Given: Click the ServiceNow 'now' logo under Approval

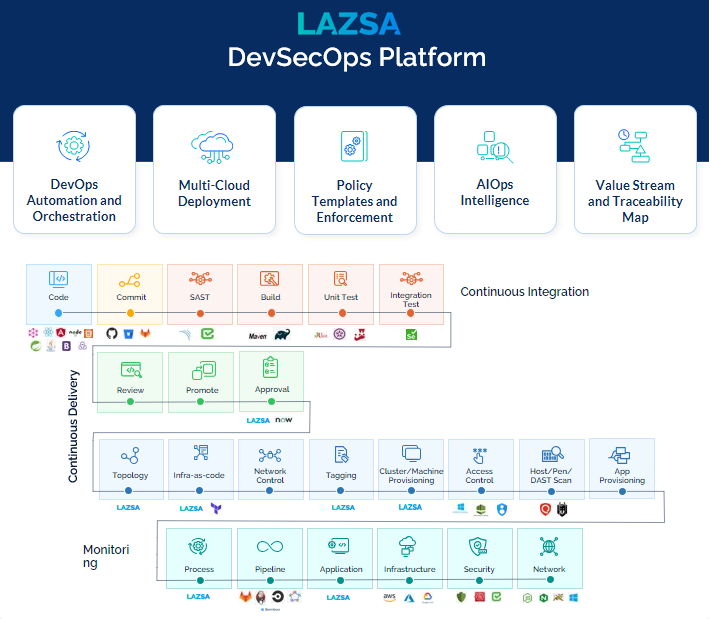Looking at the screenshot, I should coord(284,420).
